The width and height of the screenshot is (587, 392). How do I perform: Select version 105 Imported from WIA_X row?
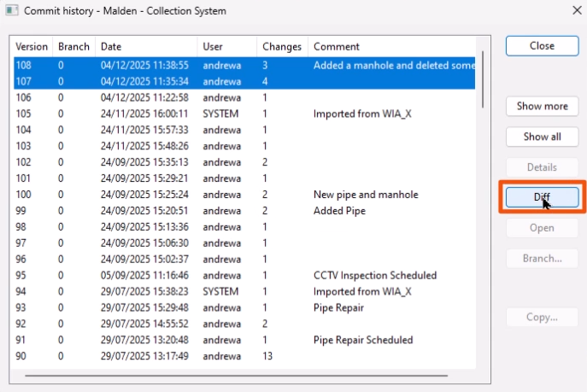[244, 114]
